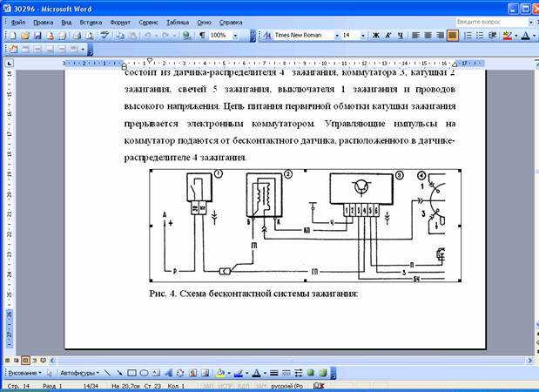Toggle justified alignment
Viewport: 539px width, 392px height.
(453, 36)
